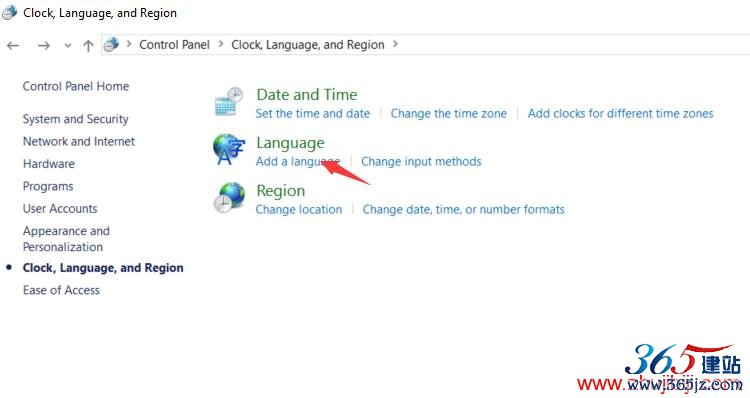
Task: Go back with the left arrow
Action: [x=13, y=45]
